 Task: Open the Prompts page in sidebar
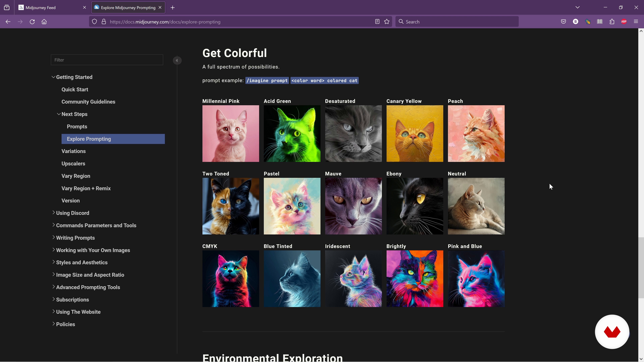[x=77, y=127]
